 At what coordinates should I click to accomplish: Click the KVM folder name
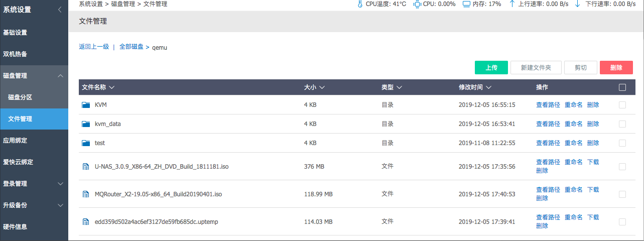click(101, 105)
